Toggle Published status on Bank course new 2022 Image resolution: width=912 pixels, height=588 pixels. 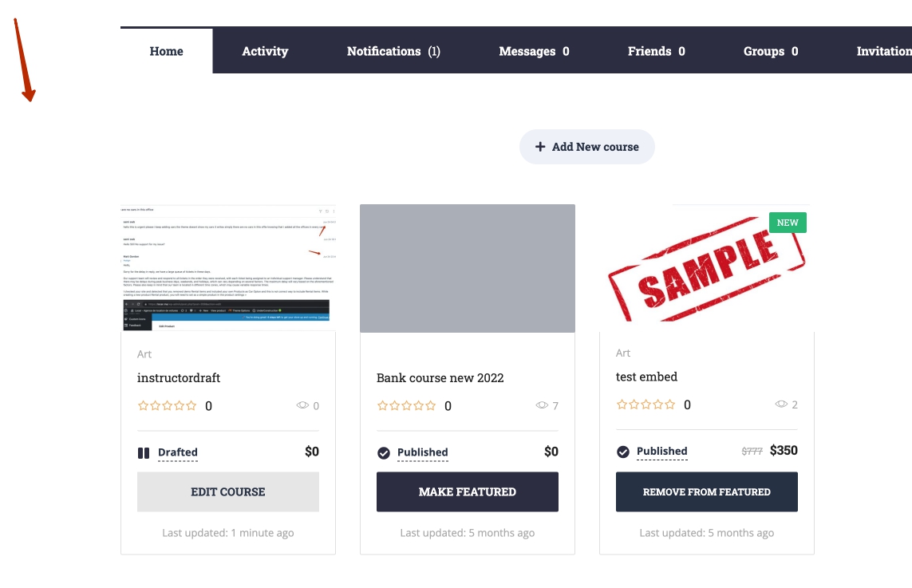[x=422, y=452]
